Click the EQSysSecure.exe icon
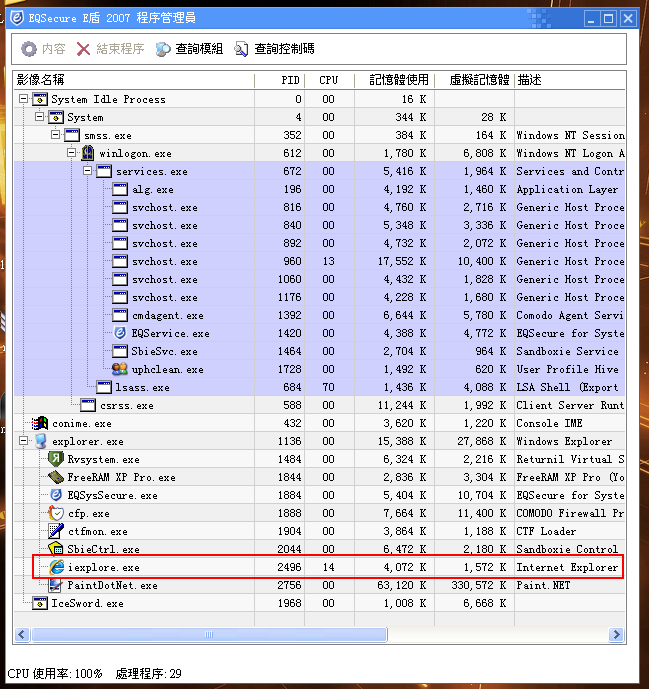Screen dimensions: 649x689 [56, 495]
